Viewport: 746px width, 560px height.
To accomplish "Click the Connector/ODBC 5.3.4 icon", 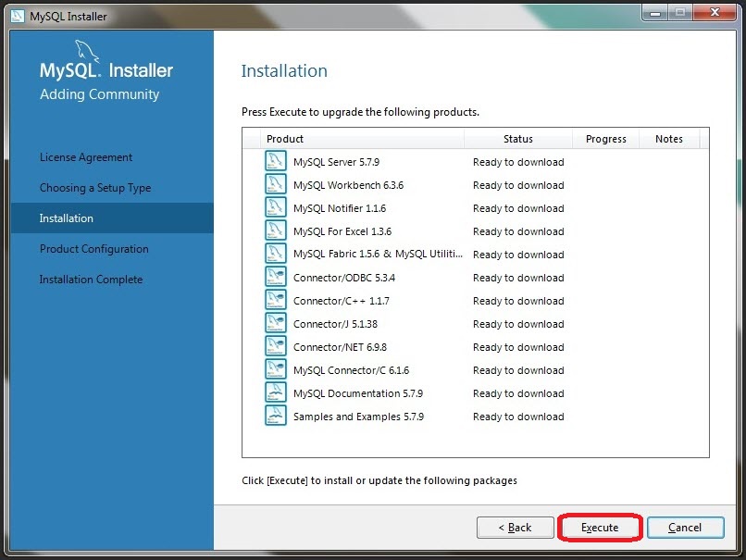I will (x=276, y=277).
